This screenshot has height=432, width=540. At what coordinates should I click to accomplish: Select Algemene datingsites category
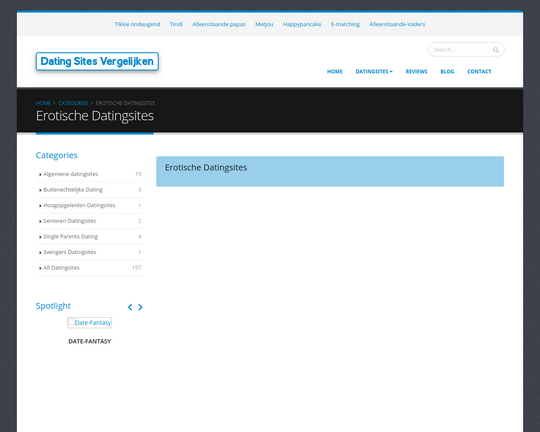71,174
